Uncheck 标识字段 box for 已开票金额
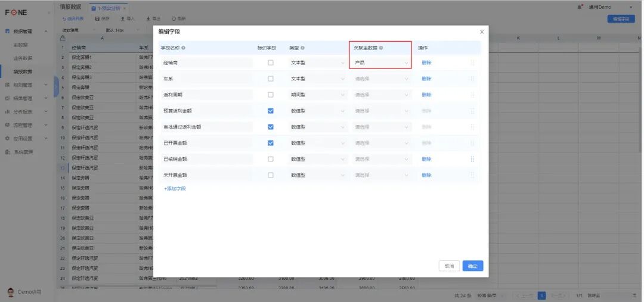This screenshot has width=644, height=302. point(270,143)
